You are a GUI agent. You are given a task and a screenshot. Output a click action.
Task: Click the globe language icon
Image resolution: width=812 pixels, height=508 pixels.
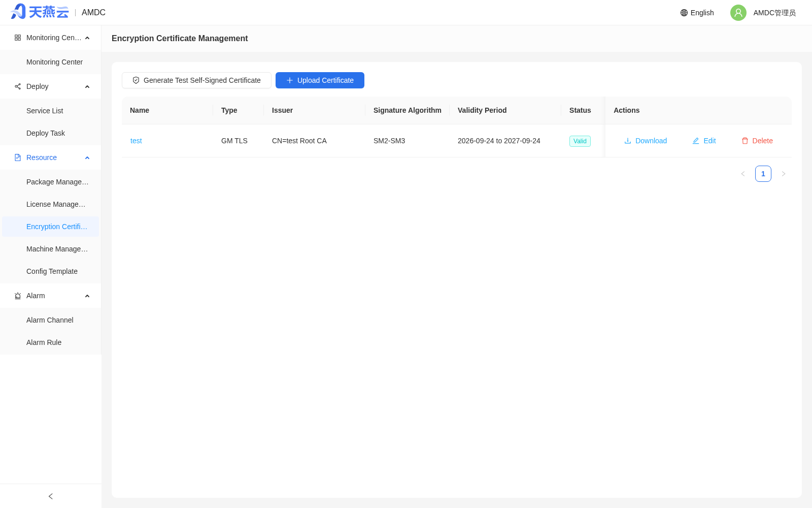pos(684,13)
